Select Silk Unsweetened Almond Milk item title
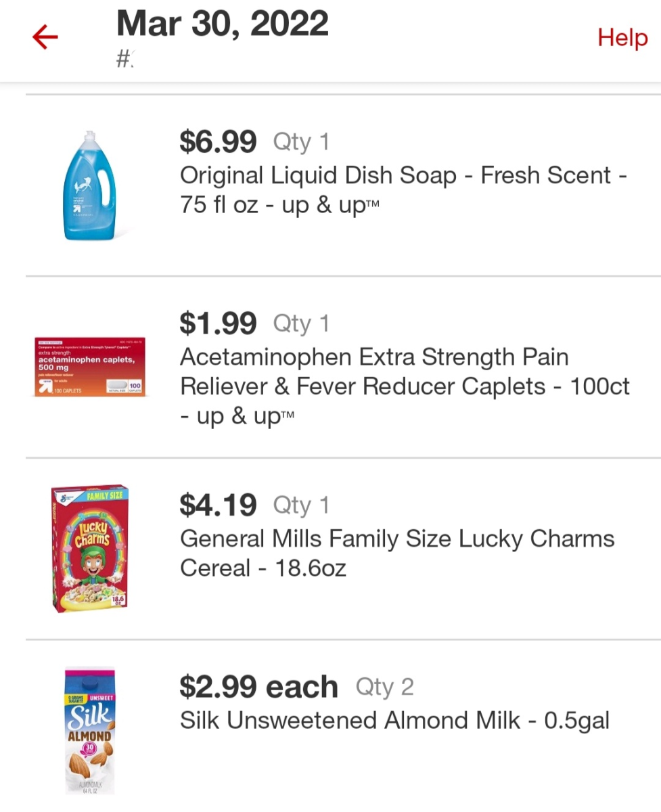661x812 pixels. [394, 721]
